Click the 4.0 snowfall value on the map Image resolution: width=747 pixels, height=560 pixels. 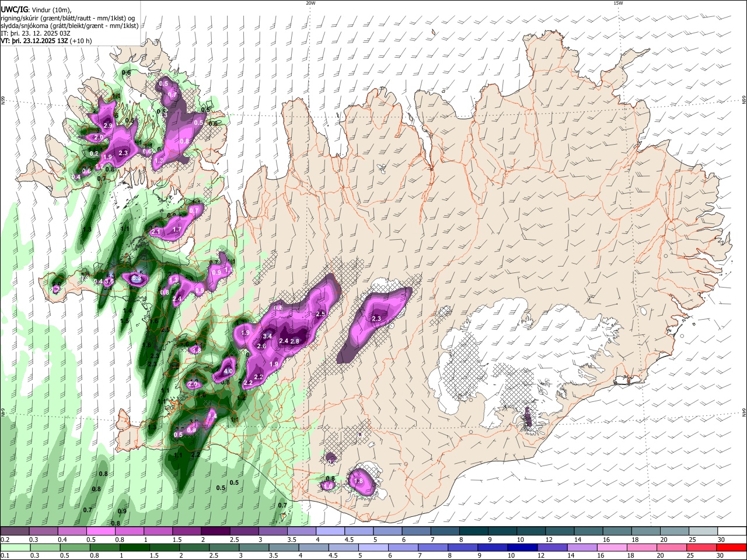tap(228, 371)
